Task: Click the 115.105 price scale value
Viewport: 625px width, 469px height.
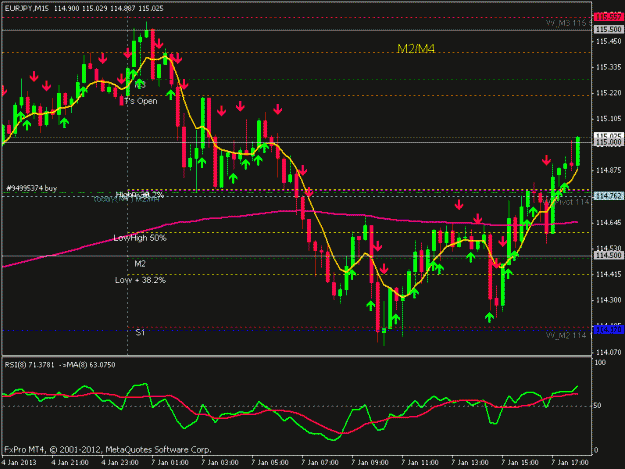Action: (609, 119)
